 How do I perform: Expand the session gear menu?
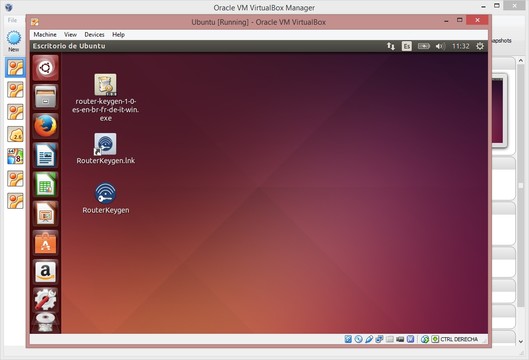pyautogui.click(x=480, y=46)
